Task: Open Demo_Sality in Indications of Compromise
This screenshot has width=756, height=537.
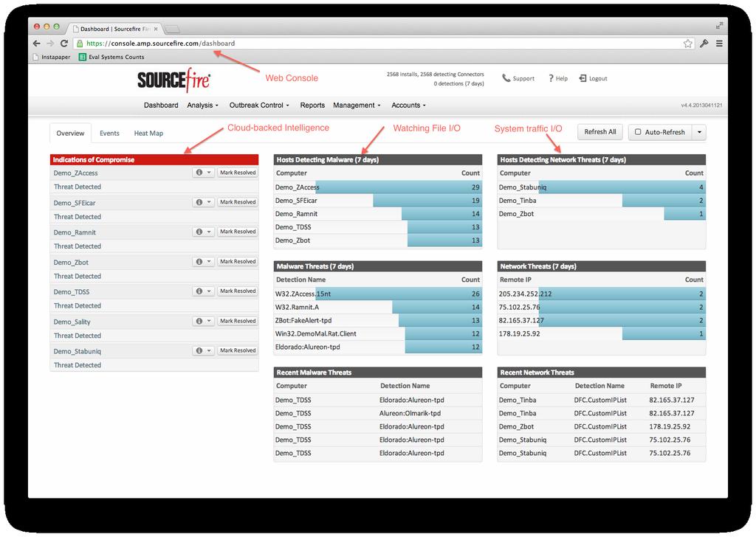Action: 72,322
